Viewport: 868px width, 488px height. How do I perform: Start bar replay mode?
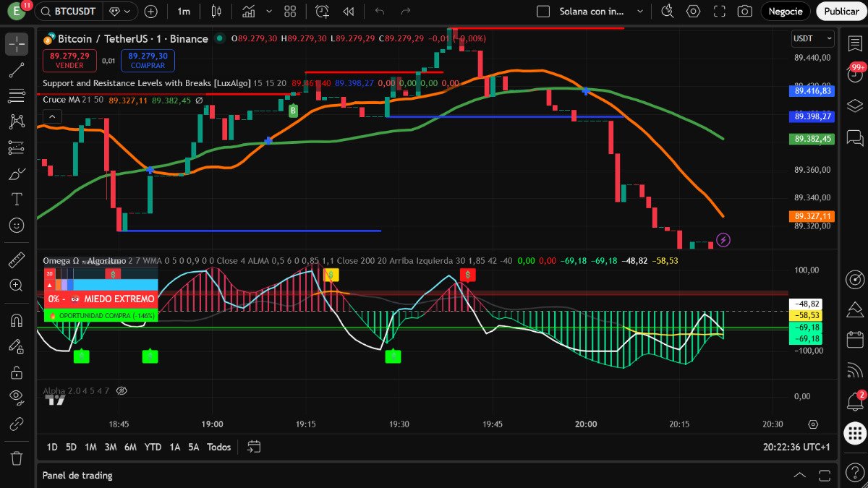coord(349,12)
